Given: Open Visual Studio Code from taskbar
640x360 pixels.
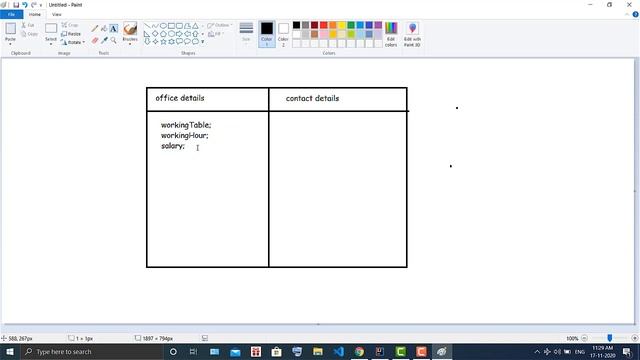Looking at the screenshot, I should pyautogui.click(x=338, y=351).
